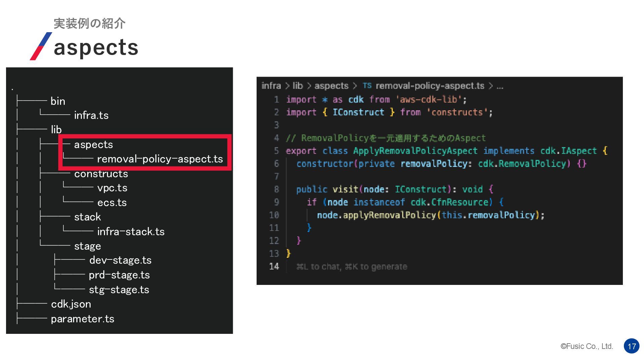The width and height of the screenshot is (644, 362).
Task: Open cdk.json in the tree
Action: (x=71, y=304)
